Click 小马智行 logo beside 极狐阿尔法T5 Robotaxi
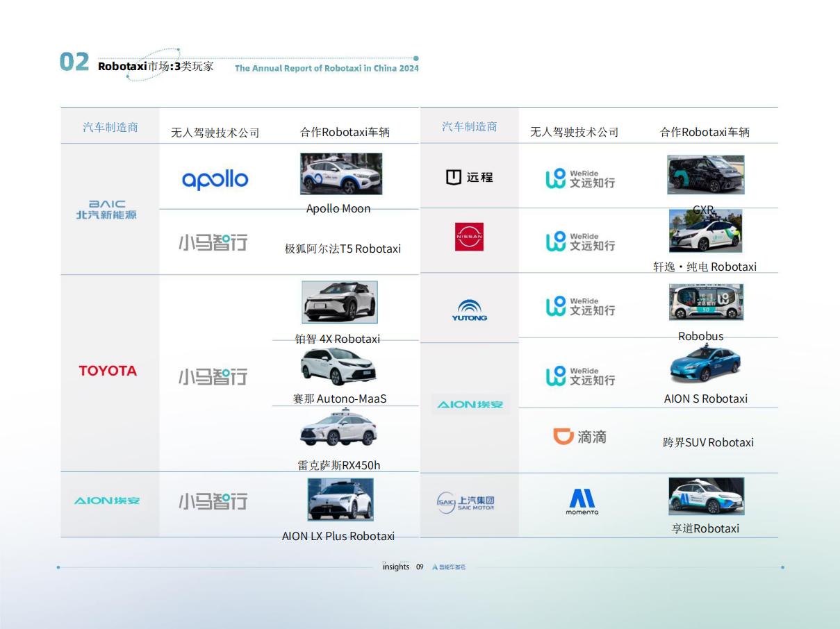The width and height of the screenshot is (840, 629). (213, 242)
